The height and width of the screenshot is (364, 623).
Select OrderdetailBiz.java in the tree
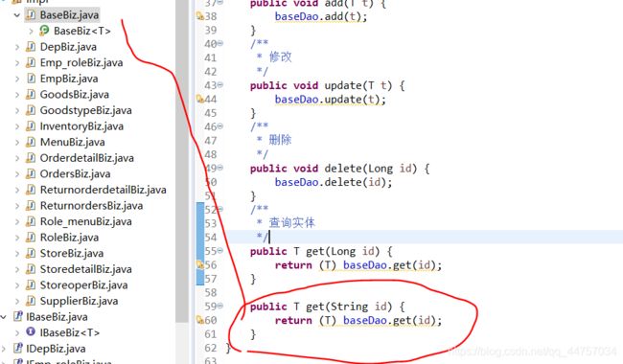86,158
